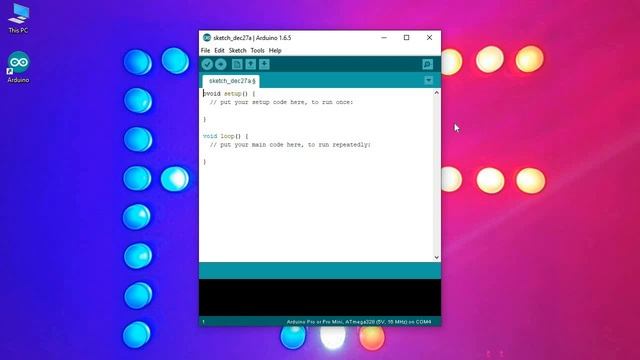Select the sketch_dec27a tab
This screenshot has width=640, height=360.
(231, 81)
